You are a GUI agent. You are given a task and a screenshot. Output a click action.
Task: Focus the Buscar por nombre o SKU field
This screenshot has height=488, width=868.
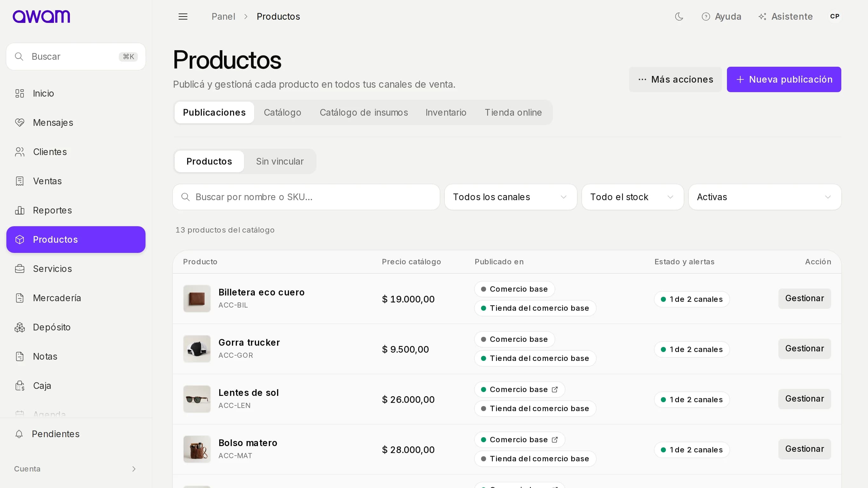pos(306,197)
